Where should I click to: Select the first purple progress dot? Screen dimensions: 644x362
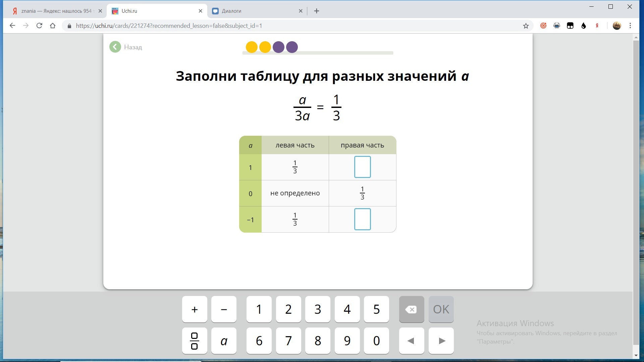(278, 47)
